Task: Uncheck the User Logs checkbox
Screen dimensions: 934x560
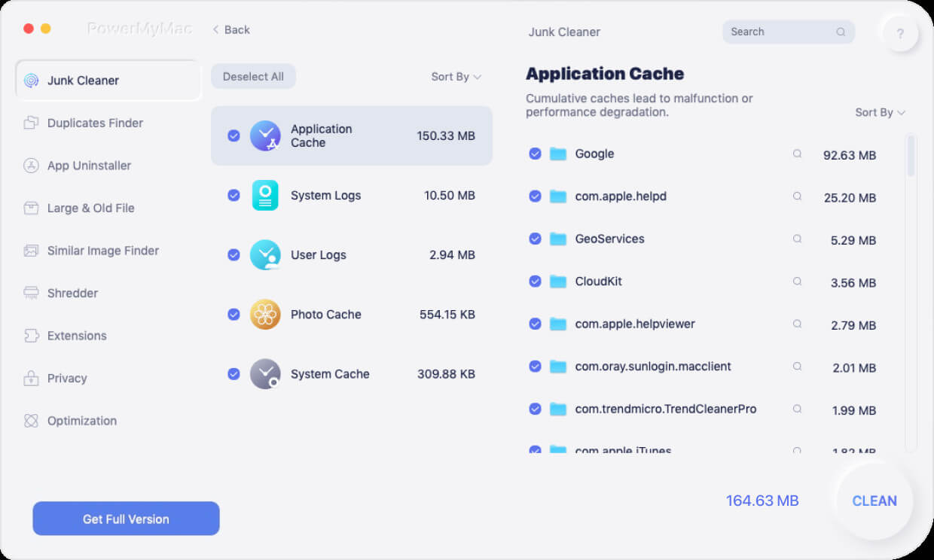Action: coord(233,254)
